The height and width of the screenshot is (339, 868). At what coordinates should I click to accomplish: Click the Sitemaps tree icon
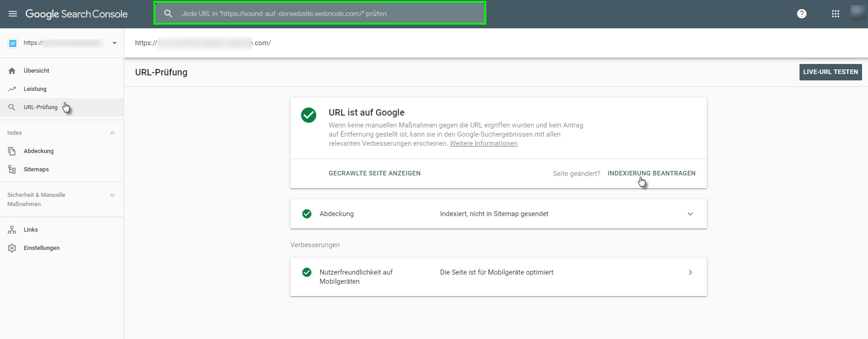coord(12,169)
